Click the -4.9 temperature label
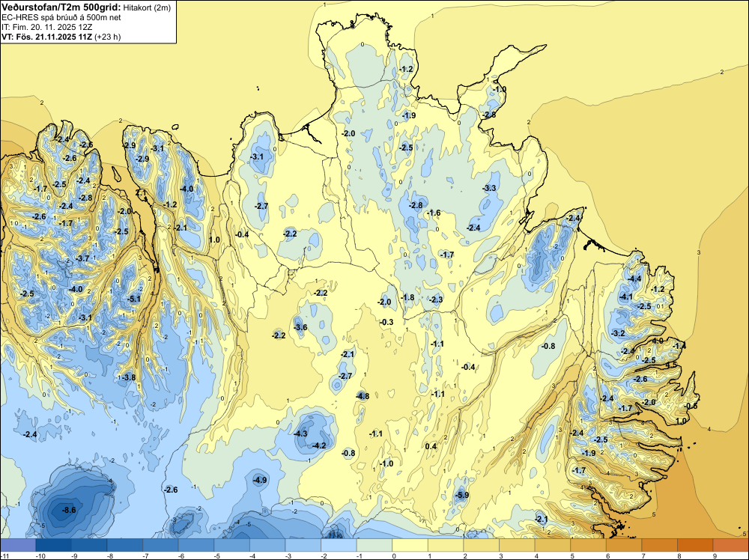The image size is (749, 560). pyautogui.click(x=260, y=480)
